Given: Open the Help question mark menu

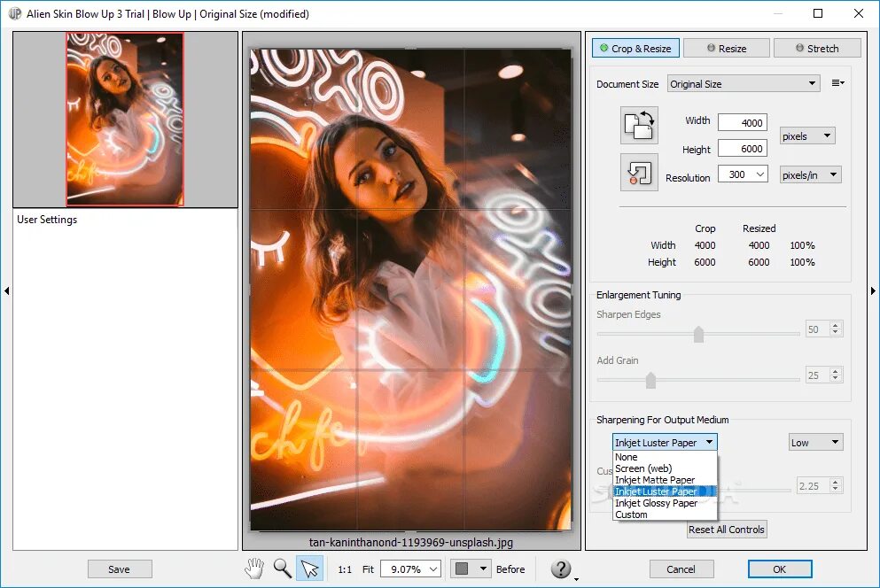Looking at the screenshot, I should [x=562, y=569].
